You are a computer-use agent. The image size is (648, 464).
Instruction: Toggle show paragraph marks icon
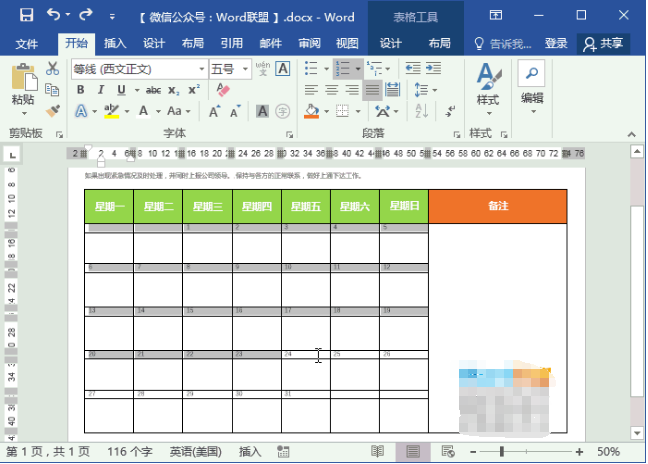click(x=450, y=112)
